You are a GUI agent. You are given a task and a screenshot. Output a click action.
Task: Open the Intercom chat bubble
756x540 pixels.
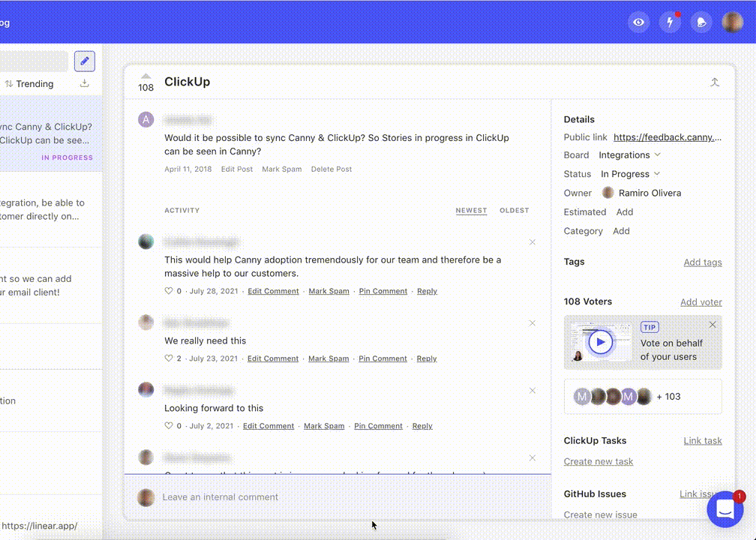[725, 509]
